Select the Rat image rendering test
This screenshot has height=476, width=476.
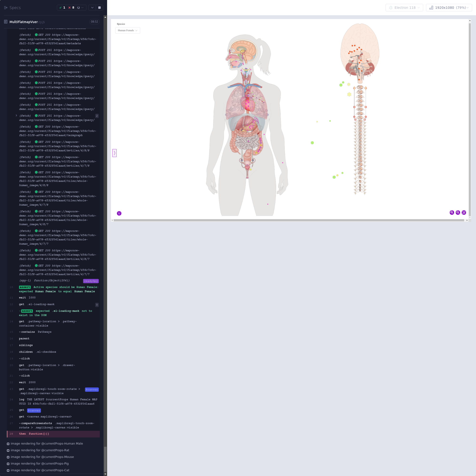(x=40, y=450)
